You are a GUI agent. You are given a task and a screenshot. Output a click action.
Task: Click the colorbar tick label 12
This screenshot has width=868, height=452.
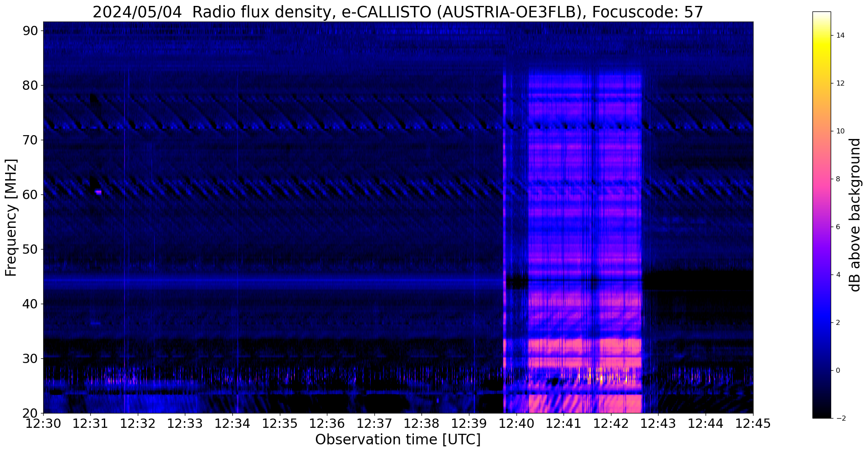(840, 83)
